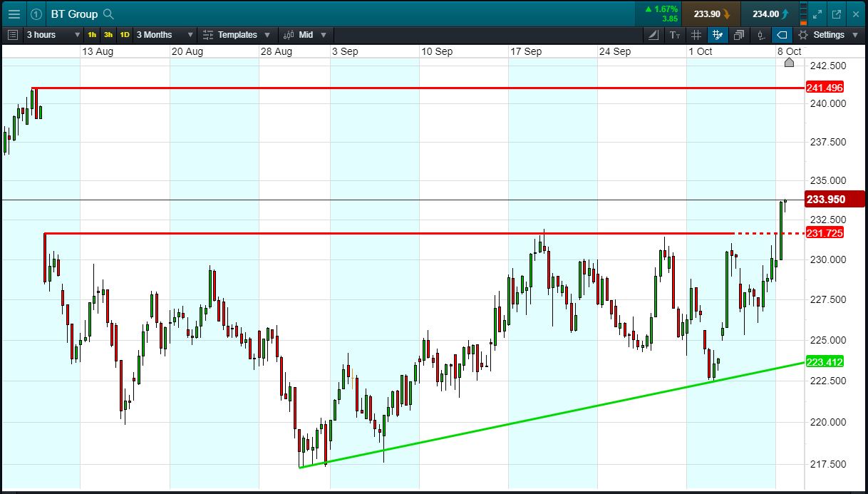
Task: Expand the 3 Months range dropdown
Action: click(164, 35)
